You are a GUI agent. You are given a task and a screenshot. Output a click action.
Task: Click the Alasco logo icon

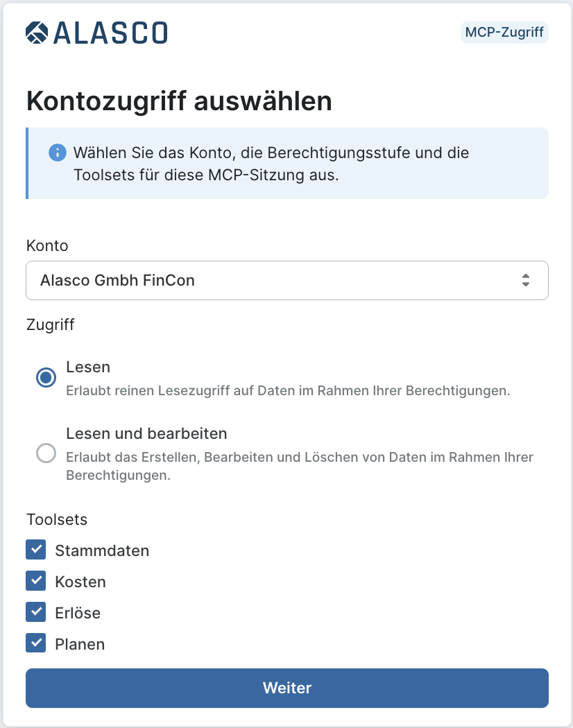point(37,33)
